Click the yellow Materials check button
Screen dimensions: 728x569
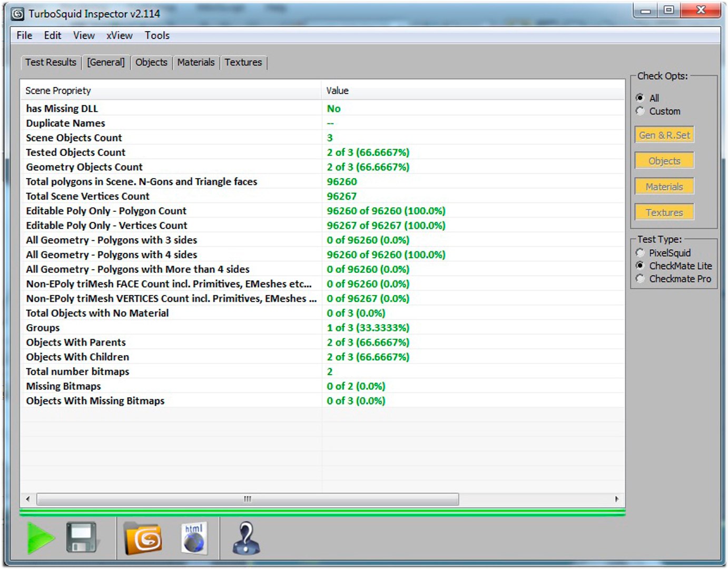coord(664,187)
